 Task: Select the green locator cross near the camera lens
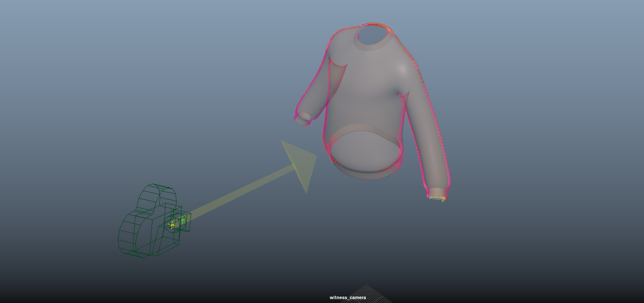tap(183, 220)
